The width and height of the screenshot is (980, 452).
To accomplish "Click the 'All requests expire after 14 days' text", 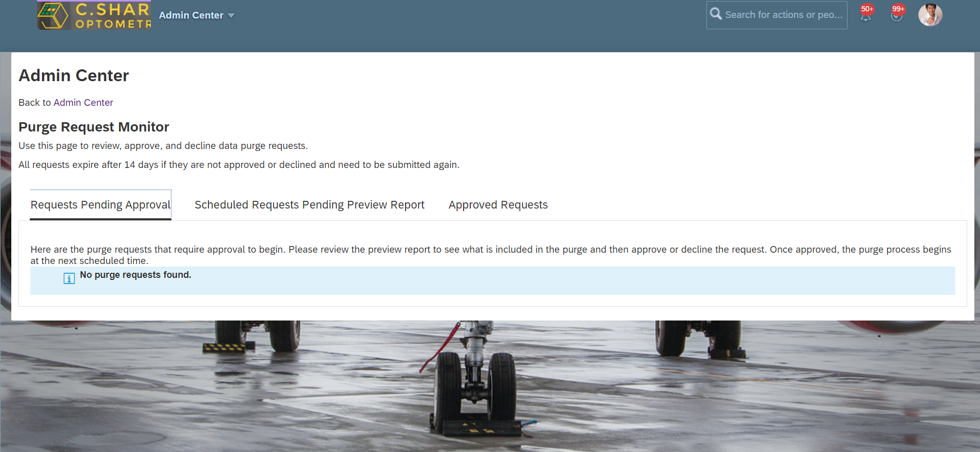I will tap(239, 165).
